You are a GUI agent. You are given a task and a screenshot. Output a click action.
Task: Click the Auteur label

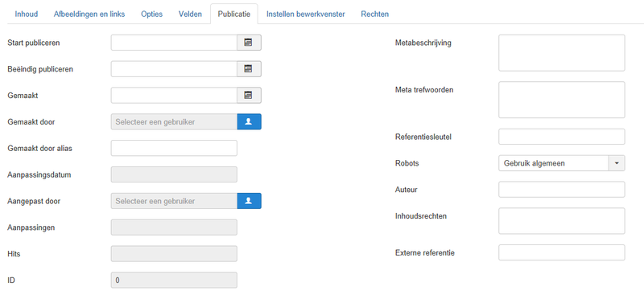407,190
